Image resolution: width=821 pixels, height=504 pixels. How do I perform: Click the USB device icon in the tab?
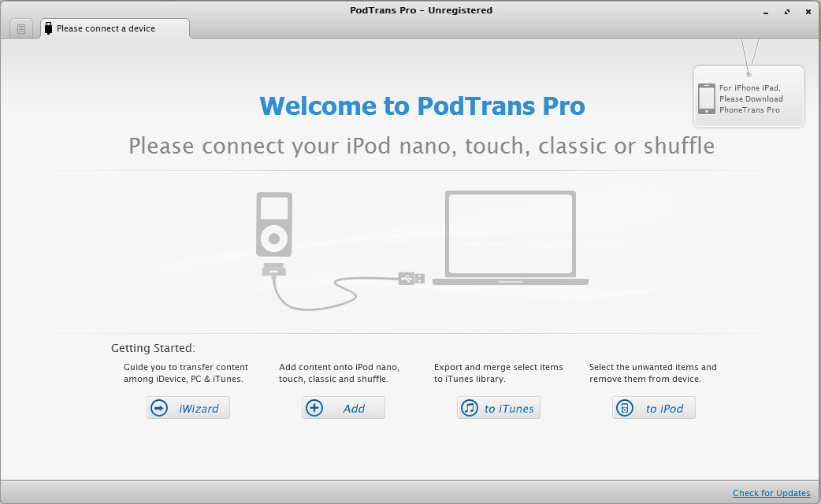coord(48,28)
